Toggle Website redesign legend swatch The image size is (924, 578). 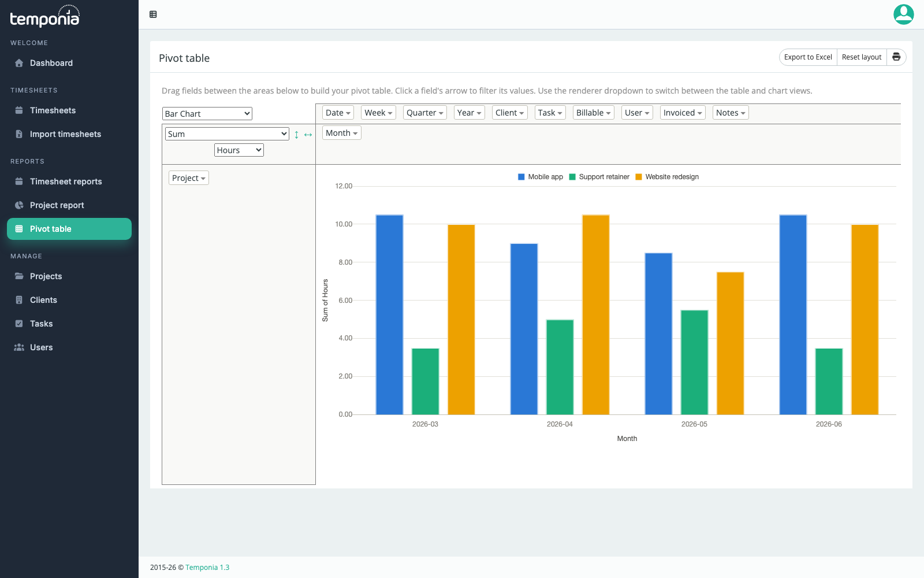click(639, 177)
